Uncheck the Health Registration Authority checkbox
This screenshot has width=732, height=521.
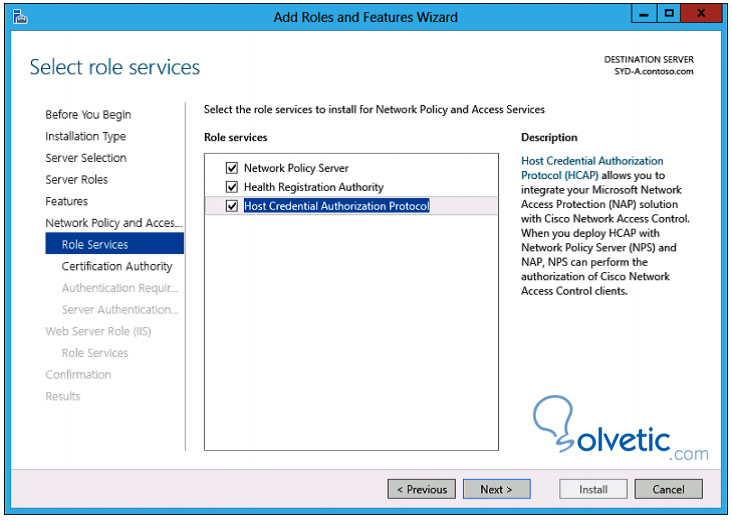point(232,187)
